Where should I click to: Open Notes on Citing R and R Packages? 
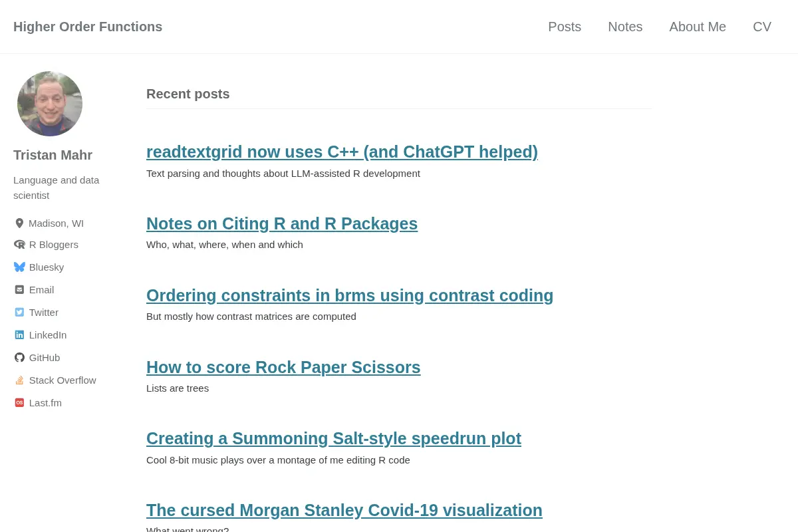282,224
